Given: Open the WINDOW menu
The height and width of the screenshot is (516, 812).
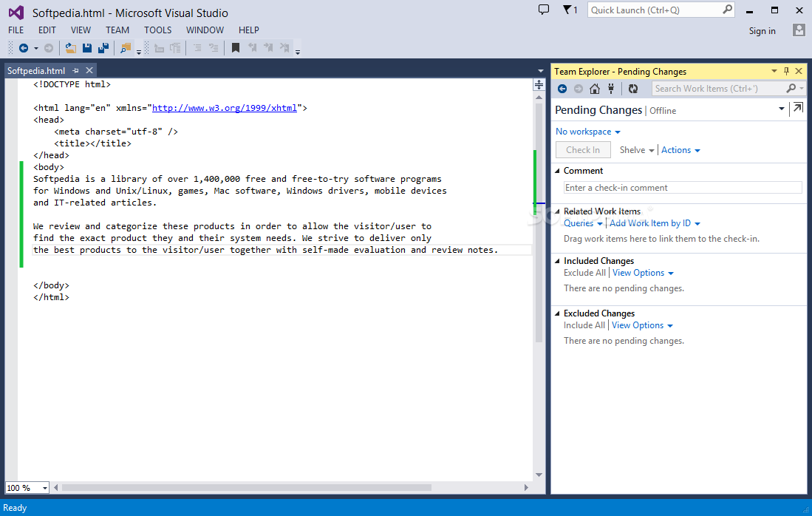Looking at the screenshot, I should coord(205,30).
